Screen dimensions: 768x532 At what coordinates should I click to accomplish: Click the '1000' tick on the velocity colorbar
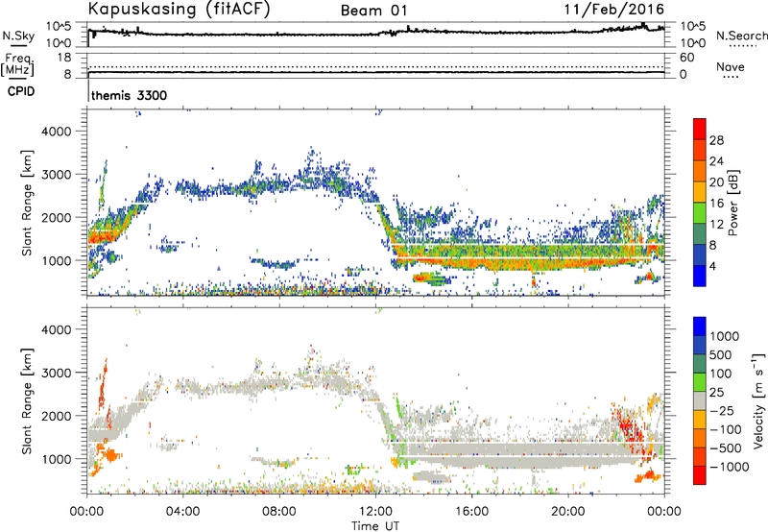(724, 336)
